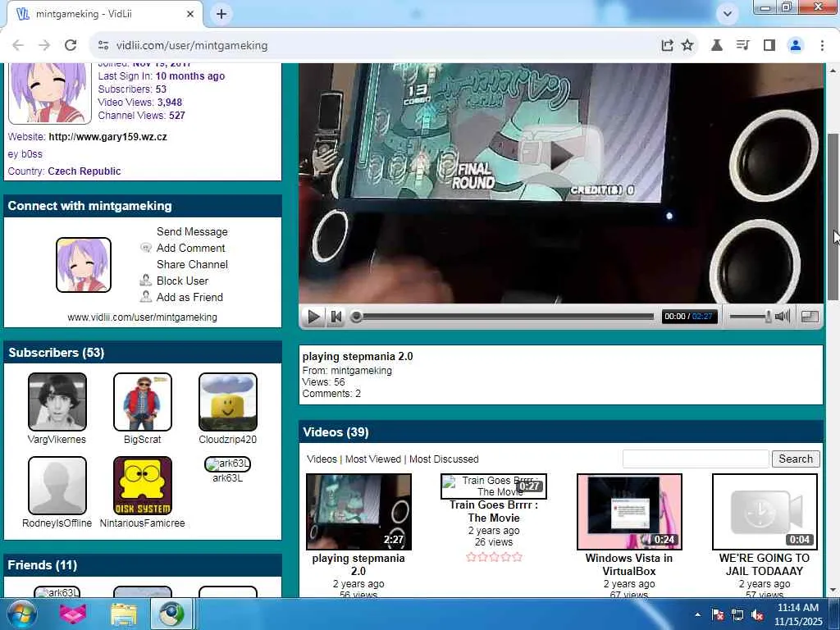Click the video progress seek bar

pos(504,317)
